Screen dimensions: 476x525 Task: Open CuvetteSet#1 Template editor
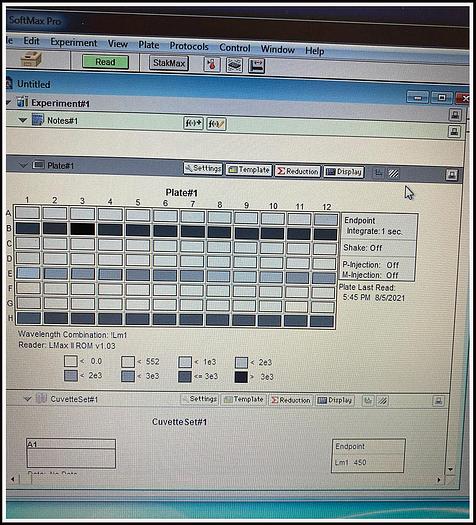click(244, 399)
